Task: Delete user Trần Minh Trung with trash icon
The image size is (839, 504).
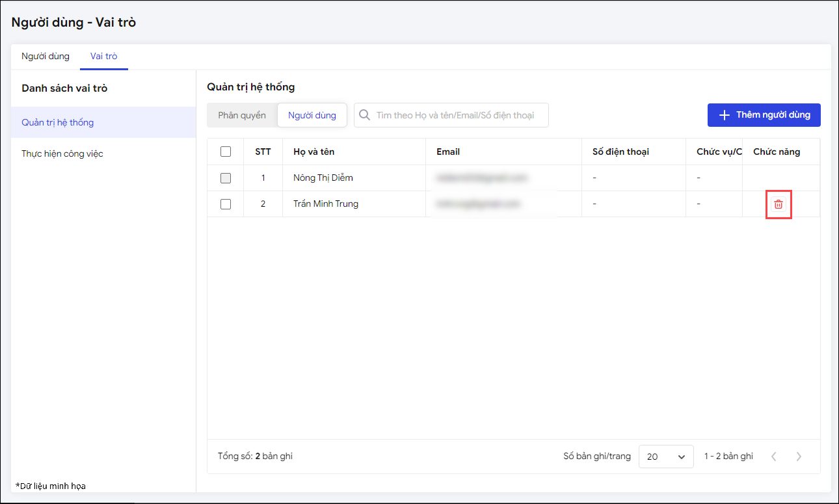Action: [779, 204]
